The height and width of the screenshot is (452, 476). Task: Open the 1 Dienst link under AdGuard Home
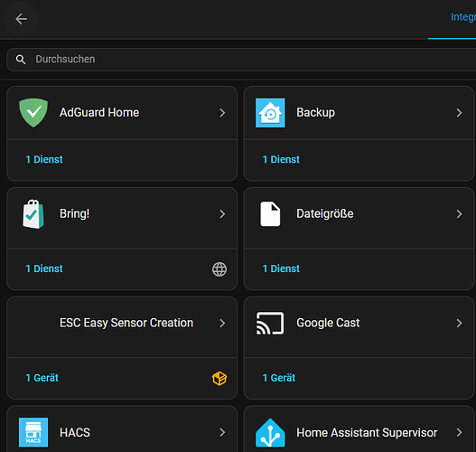point(44,159)
